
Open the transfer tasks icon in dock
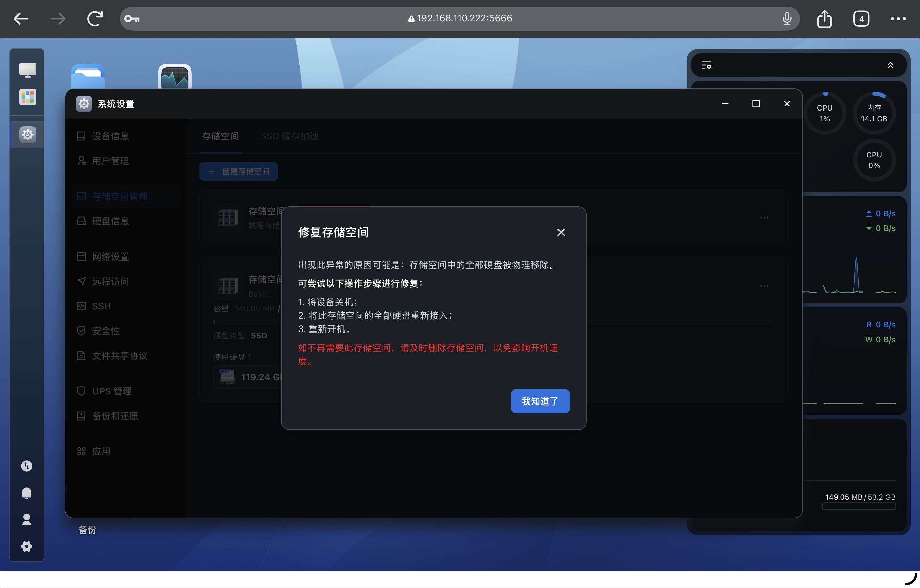tap(27, 466)
